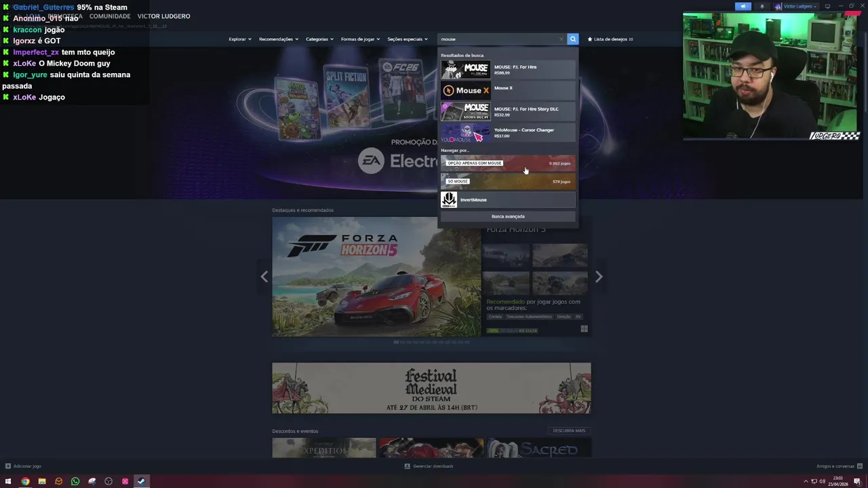The image size is (868, 488).
Task: Go to next featured game arrow
Action: [x=598, y=277]
